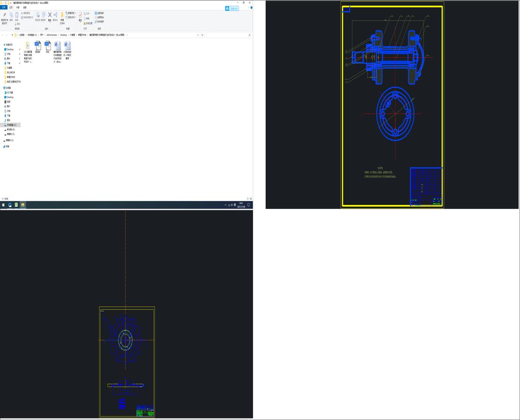This screenshot has width=520, height=420.
Task: Click the taskbar clock
Action: 241,205
